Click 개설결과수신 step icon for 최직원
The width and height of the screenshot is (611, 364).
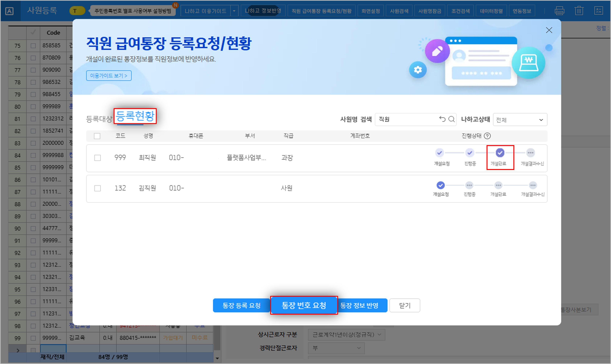click(531, 153)
